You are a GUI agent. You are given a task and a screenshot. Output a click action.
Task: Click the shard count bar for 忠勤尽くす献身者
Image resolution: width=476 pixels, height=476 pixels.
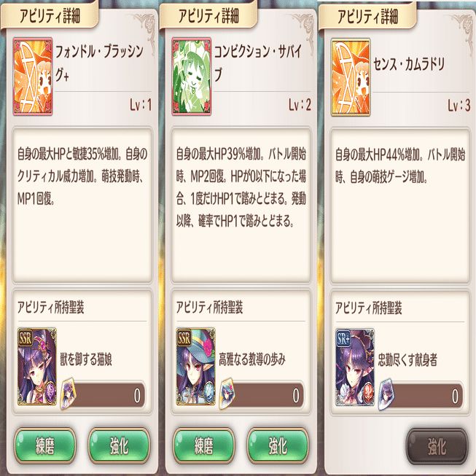point(424,396)
